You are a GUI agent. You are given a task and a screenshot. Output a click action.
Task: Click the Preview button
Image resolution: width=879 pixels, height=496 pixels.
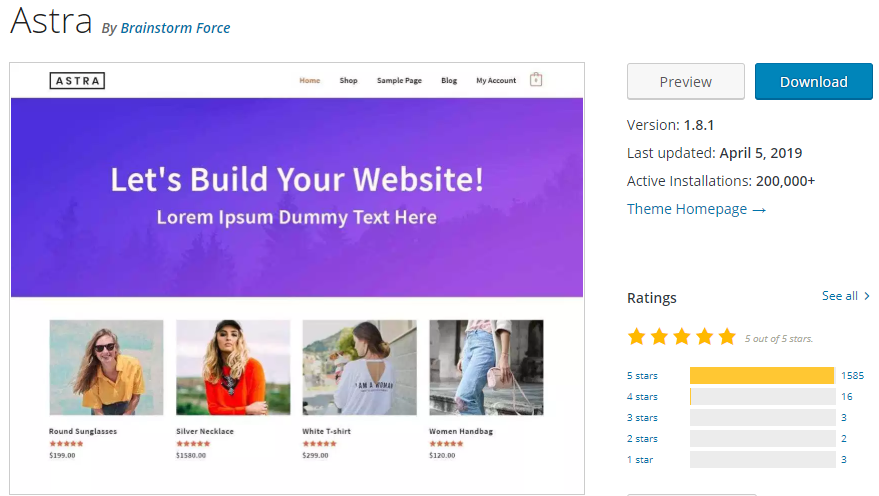pyautogui.click(x=686, y=82)
